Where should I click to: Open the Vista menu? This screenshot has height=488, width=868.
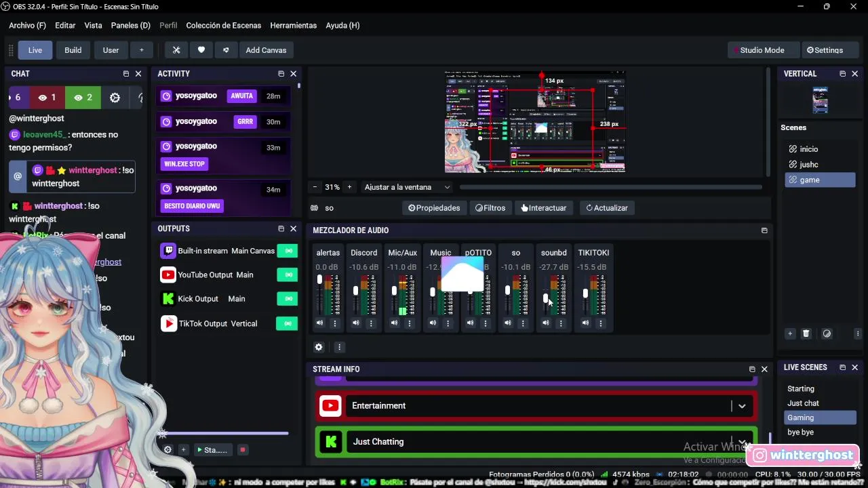tap(93, 25)
